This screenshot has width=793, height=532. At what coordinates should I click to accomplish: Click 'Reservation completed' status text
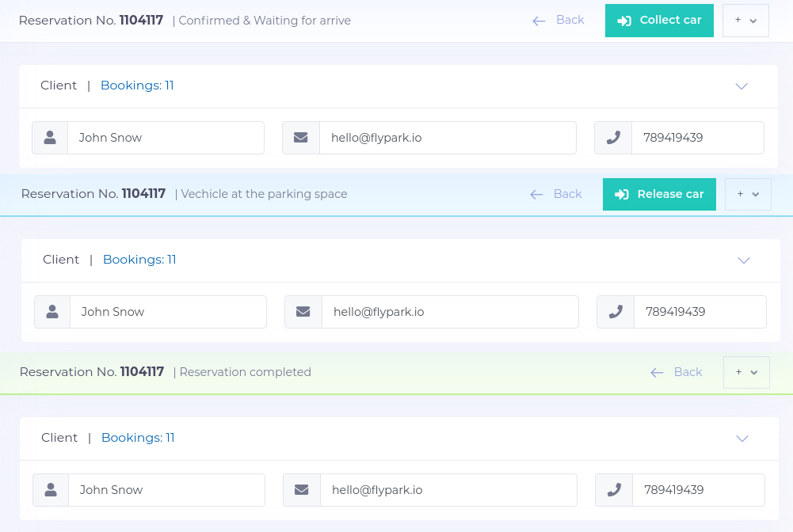246,372
